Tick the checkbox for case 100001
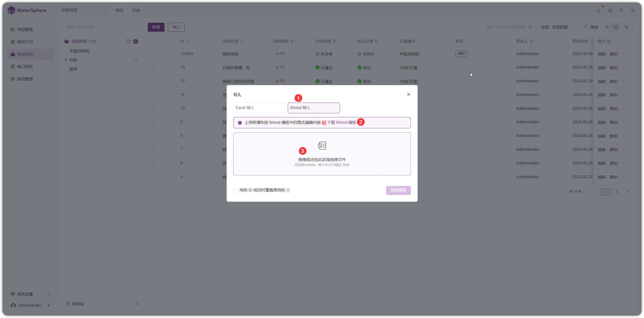The image size is (644, 318). click(x=165, y=54)
